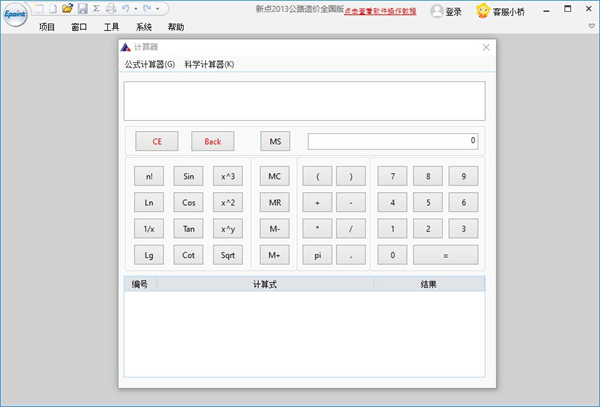Click the right parenthesis button

pos(351,176)
